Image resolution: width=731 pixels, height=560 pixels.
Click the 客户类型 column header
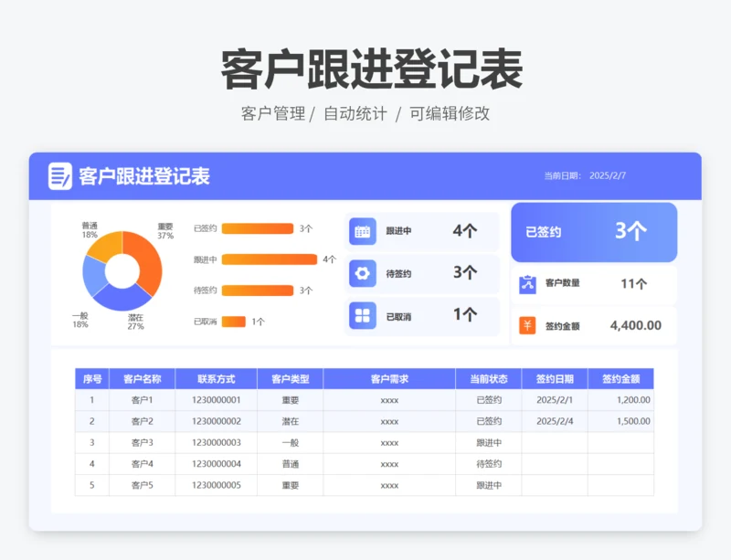tap(290, 378)
